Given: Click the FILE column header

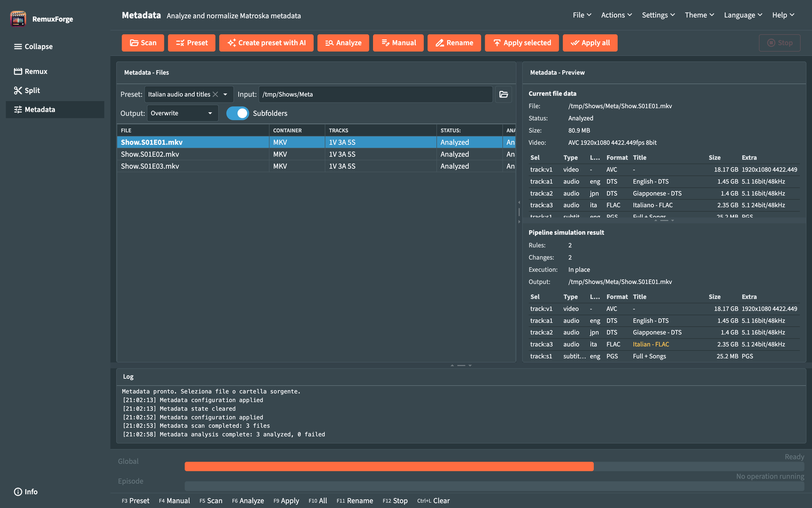Looking at the screenshot, I should (193, 131).
